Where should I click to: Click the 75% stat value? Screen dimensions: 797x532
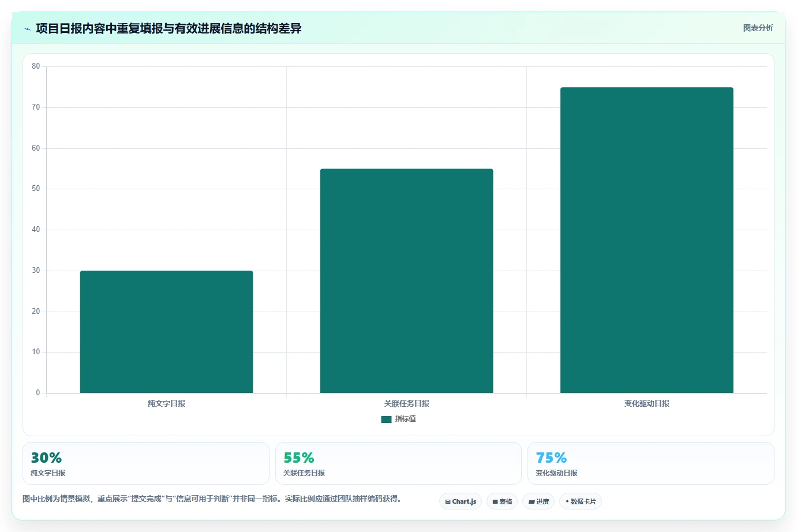click(551, 458)
